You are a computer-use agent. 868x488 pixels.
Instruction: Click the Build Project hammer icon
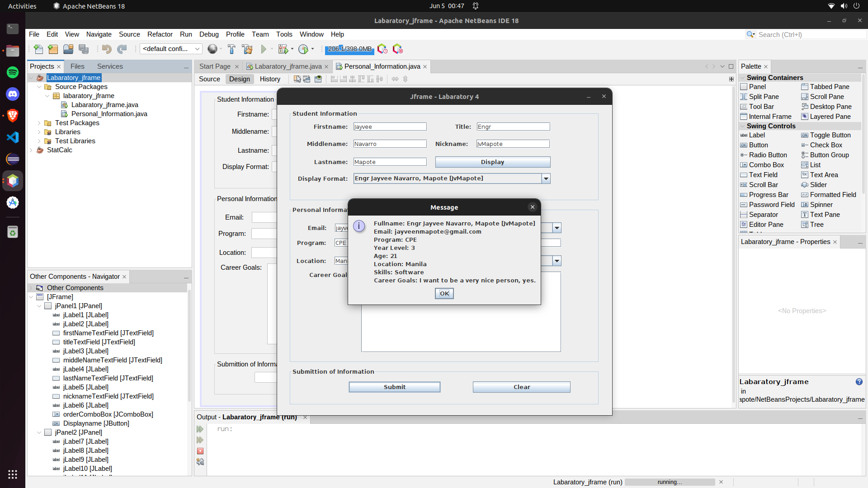[x=231, y=49]
